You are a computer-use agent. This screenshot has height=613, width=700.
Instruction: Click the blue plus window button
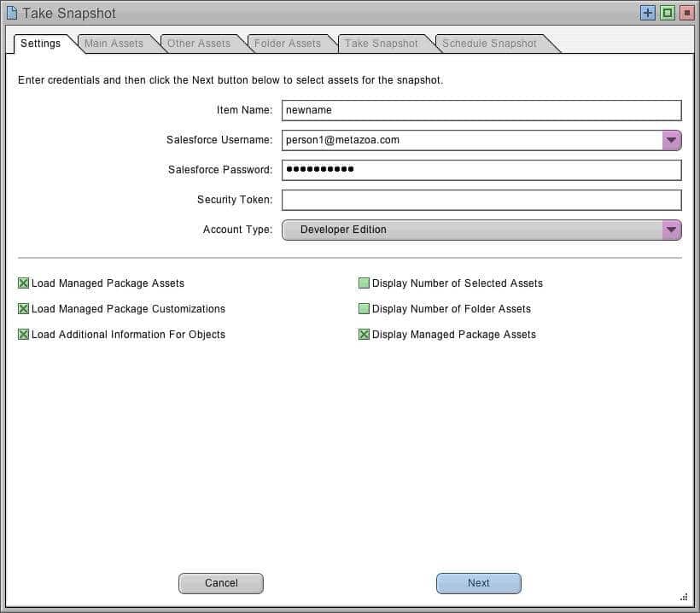coord(647,13)
